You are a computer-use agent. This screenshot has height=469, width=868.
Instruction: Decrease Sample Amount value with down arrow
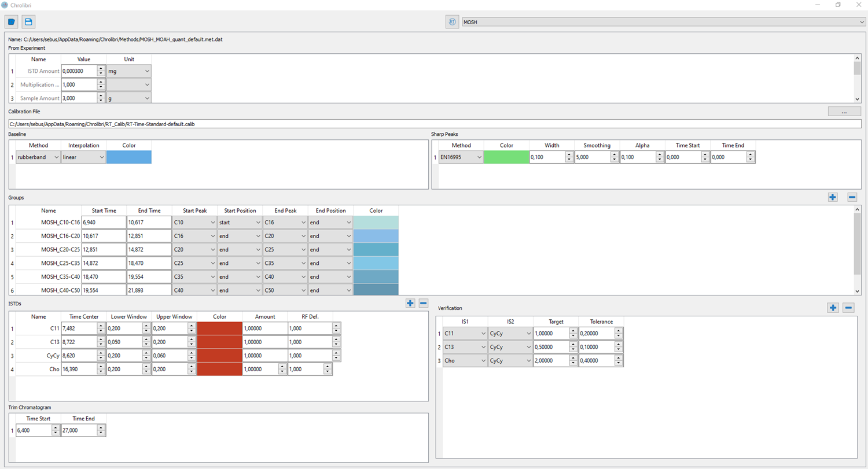pos(101,101)
